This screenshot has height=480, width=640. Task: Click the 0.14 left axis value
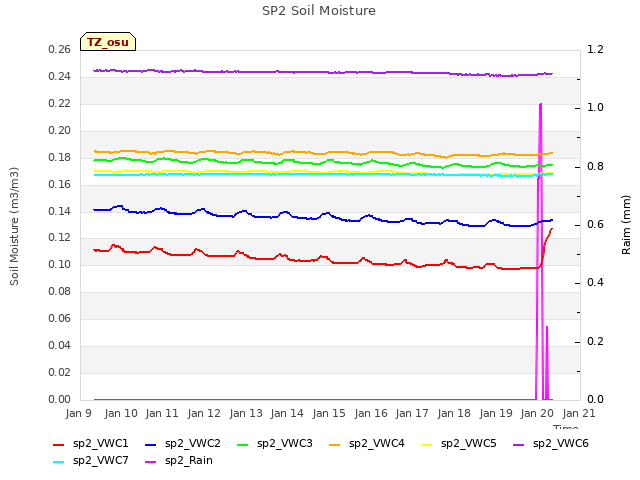[60, 211]
